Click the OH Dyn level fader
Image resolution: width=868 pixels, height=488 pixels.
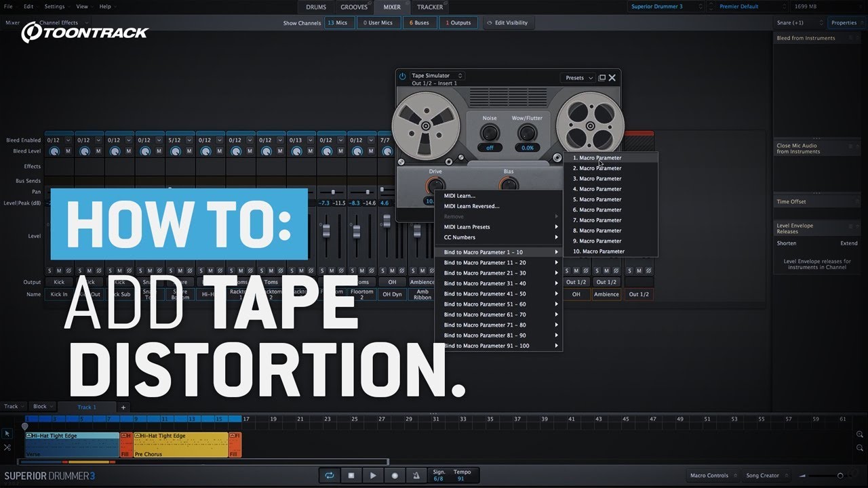387,221
